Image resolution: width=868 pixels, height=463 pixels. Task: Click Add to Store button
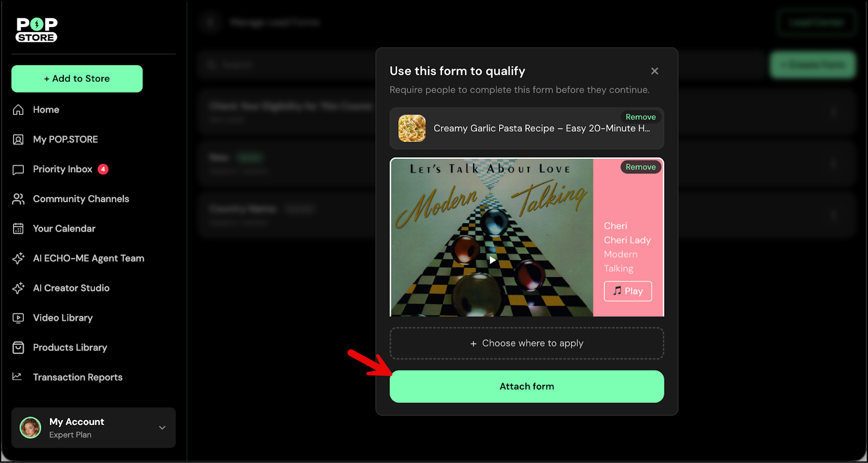pos(77,79)
